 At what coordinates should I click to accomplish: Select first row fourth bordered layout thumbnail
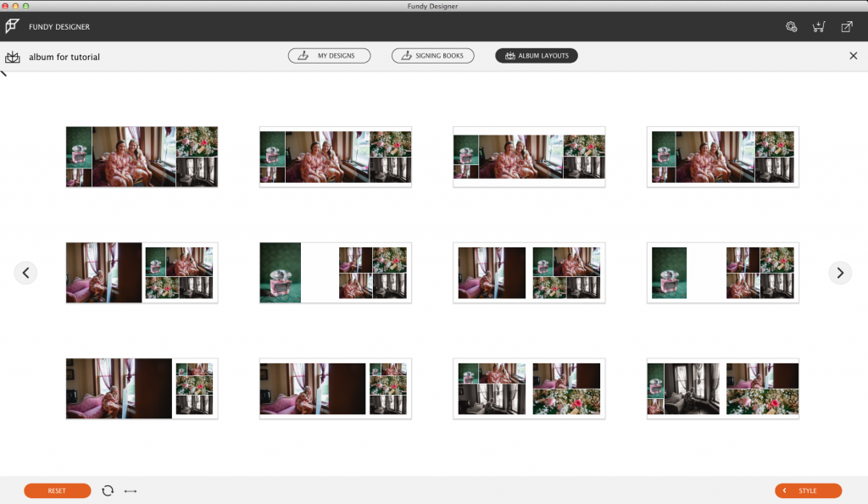pyautogui.click(x=723, y=157)
